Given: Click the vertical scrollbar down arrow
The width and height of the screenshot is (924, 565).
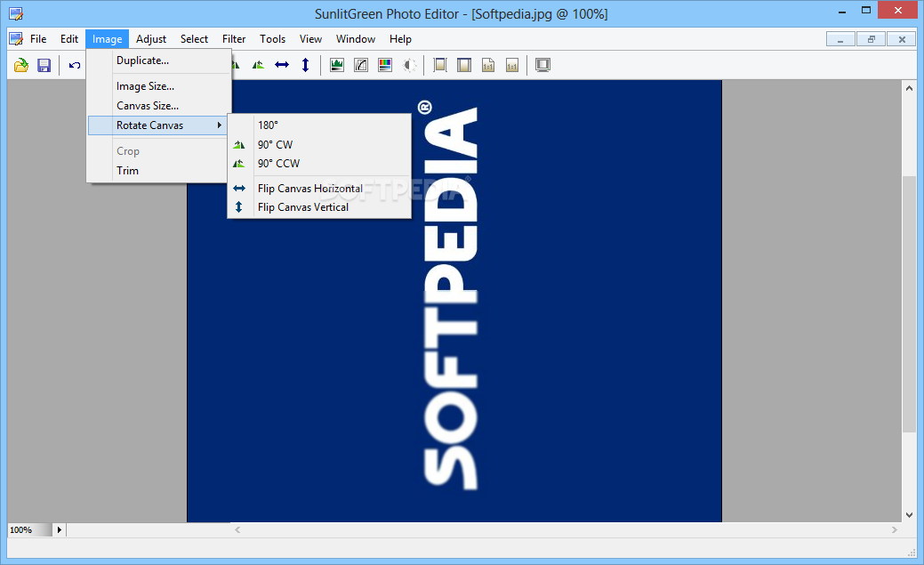Looking at the screenshot, I should coord(909,515).
